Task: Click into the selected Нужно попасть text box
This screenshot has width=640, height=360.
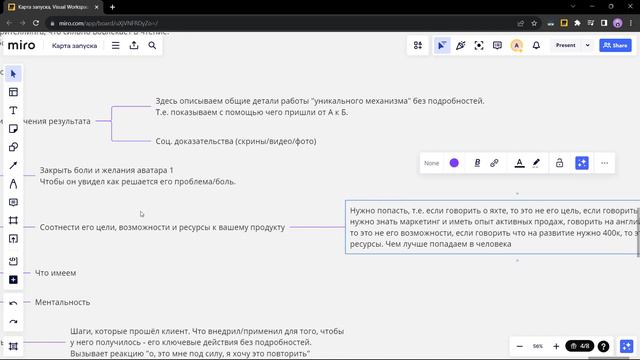Action: [x=492, y=227]
